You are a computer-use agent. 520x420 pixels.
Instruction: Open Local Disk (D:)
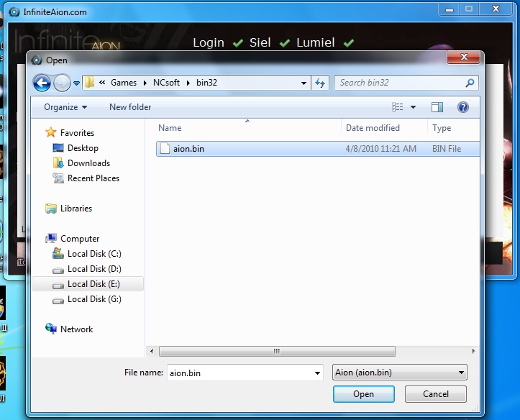click(x=94, y=269)
